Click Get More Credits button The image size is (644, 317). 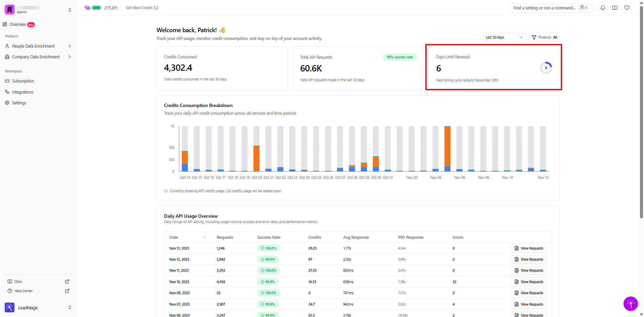[142, 8]
